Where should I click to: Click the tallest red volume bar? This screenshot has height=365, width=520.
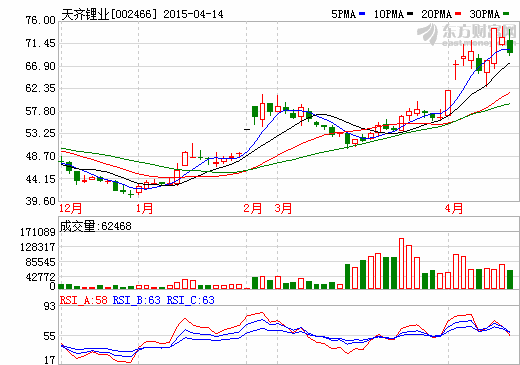click(401, 263)
